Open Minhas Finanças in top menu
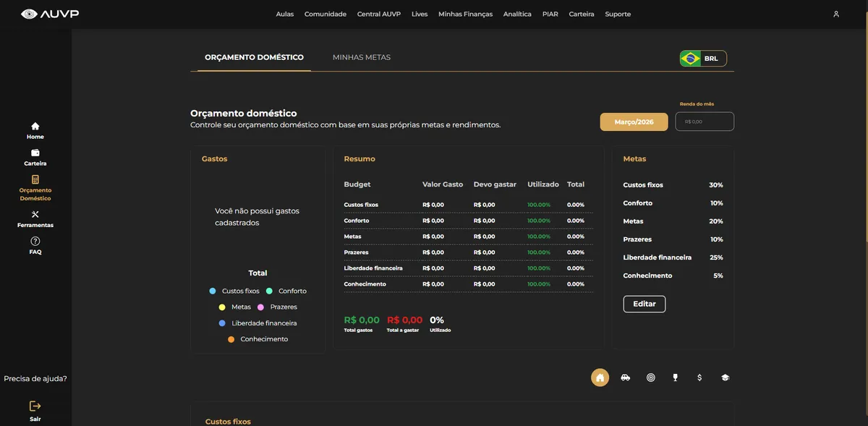The height and width of the screenshot is (426, 868). point(465,14)
